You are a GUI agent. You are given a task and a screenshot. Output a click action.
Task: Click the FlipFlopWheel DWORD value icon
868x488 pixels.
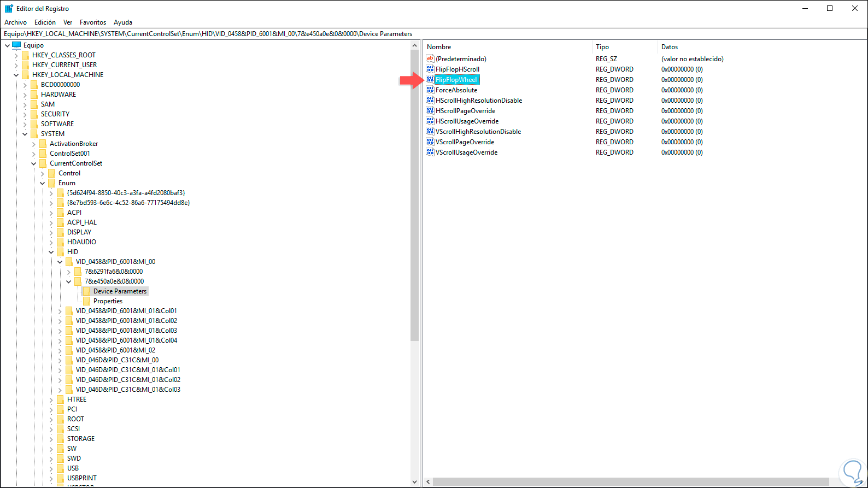(430, 80)
